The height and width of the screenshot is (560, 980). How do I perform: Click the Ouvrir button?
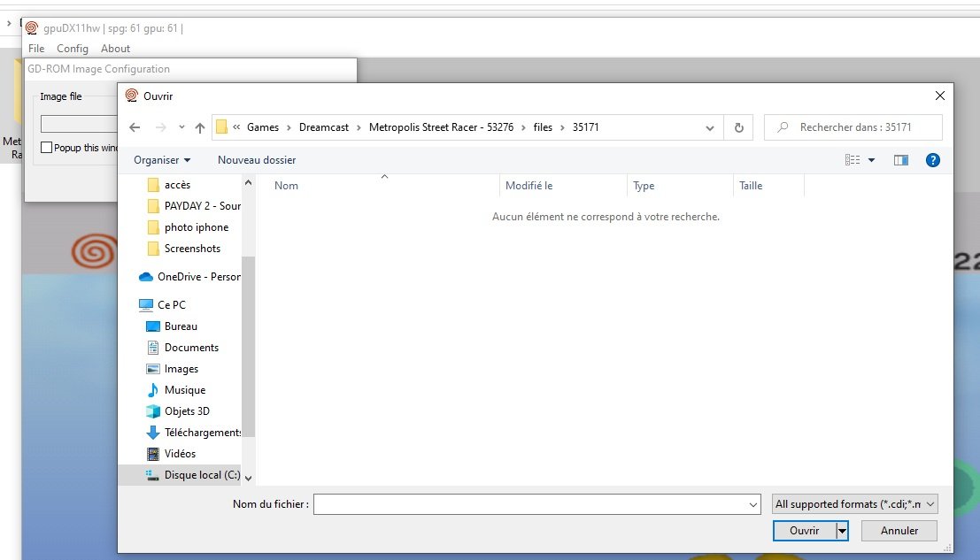point(805,531)
